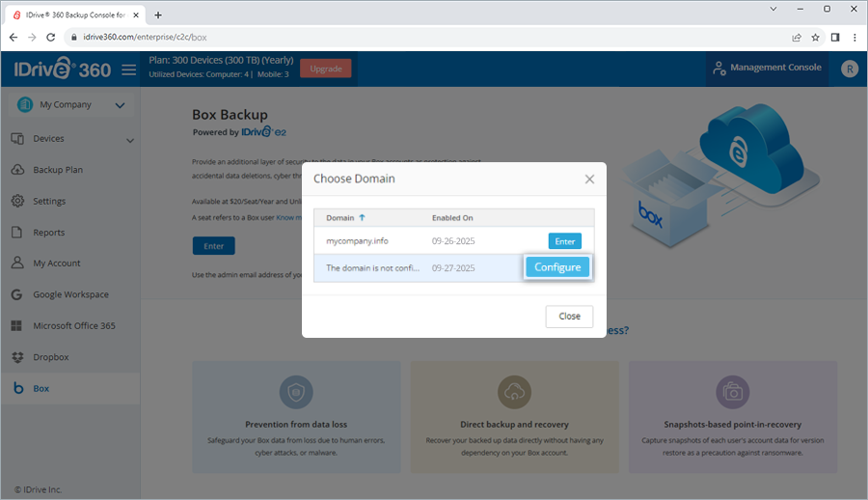Select the IDrive 360 Backup Console tab
Image resolution: width=868 pixels, height=500 pixels.
[x=76, y=15]
